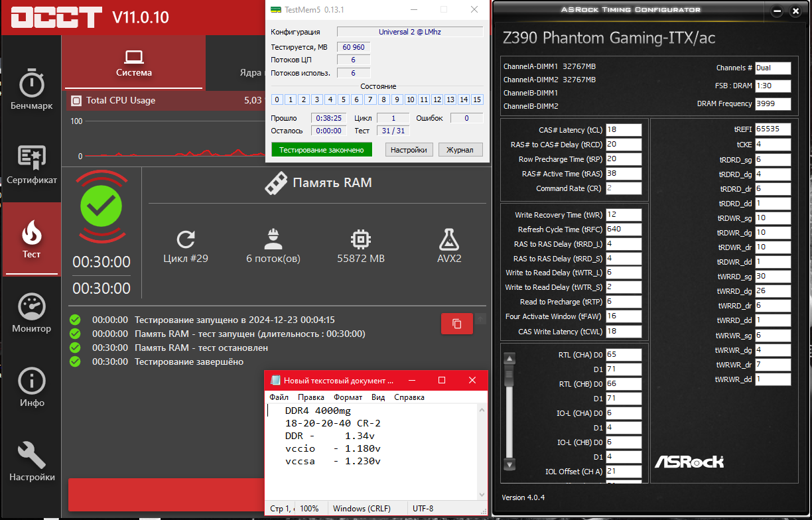Click green check beside Тестирование завершено entry
The height and width of the screenshot is (520, 812).
click(75, 361)
